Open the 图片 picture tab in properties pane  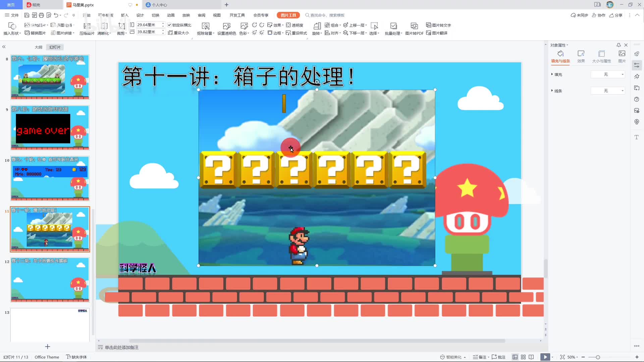pos(622,57)
